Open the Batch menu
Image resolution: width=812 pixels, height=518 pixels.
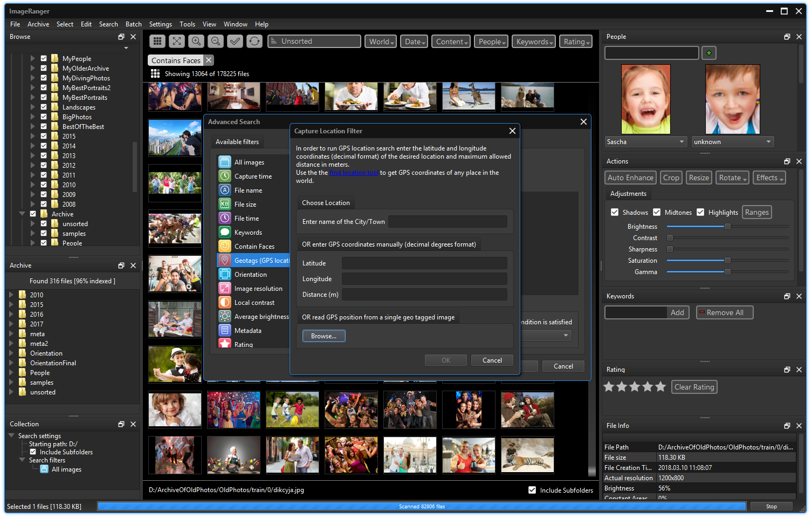pyautogui.click(x=133, y=24)
